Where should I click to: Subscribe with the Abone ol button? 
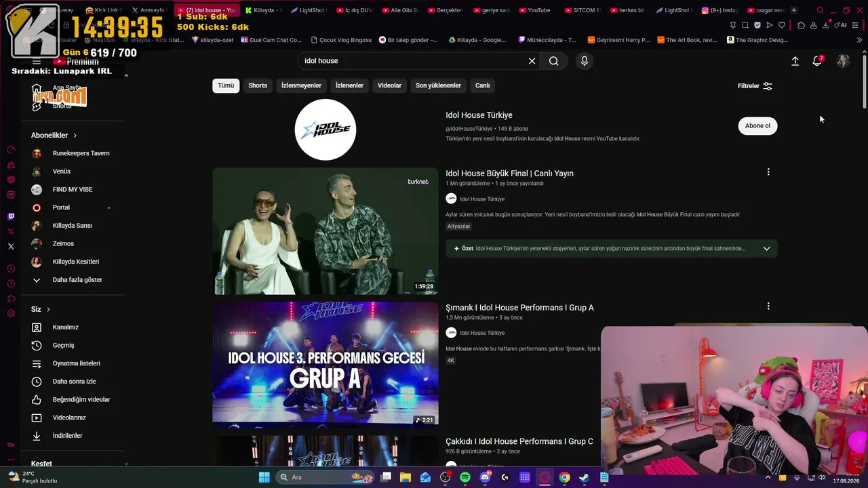click(757, 125)
